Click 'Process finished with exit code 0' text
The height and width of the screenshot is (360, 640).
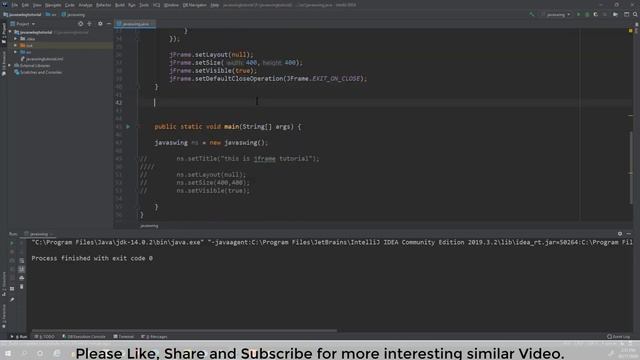coord(92,258)
